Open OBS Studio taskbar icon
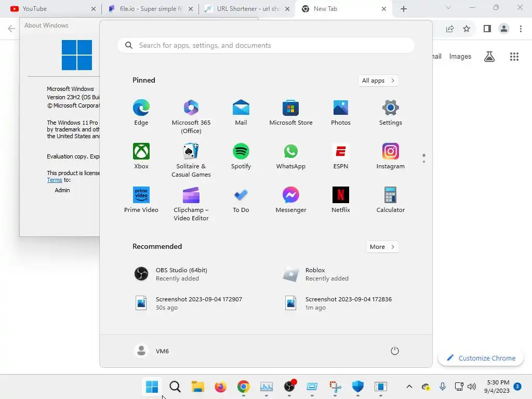 coord(289,387)
